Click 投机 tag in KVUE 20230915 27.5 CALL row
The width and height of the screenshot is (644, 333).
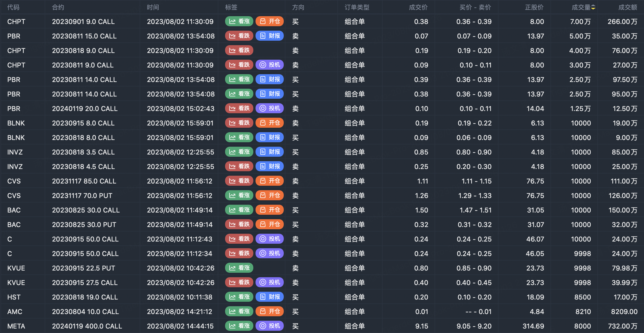click(x=269, y=283)
